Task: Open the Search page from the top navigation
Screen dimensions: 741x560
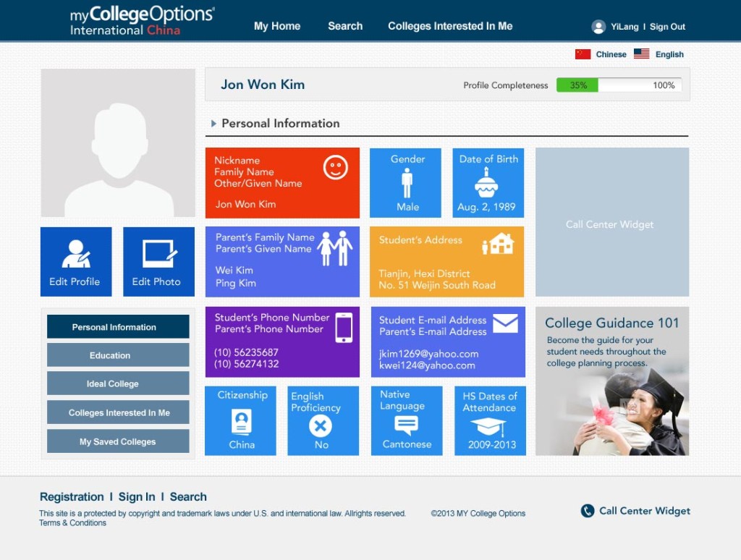Action: [x=345, y=26]
